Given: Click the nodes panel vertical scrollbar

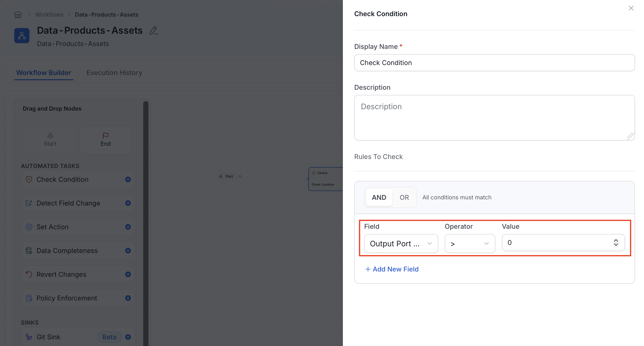Looking at the screenshot, I should click(x=146, y=223).
